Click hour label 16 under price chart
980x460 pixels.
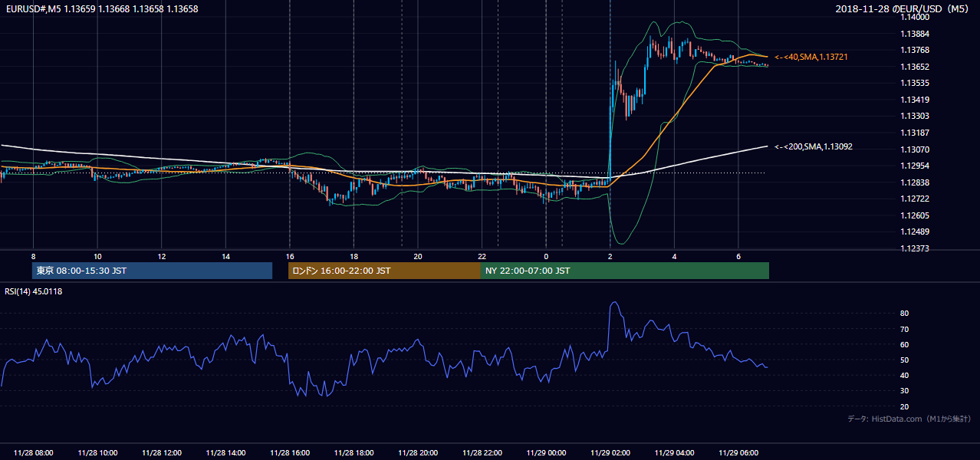(x=290, y=256)
